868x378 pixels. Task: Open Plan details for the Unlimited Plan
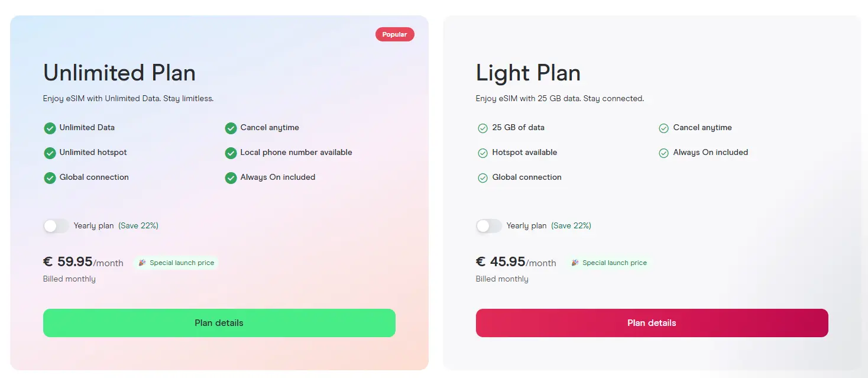click(219, 323)
